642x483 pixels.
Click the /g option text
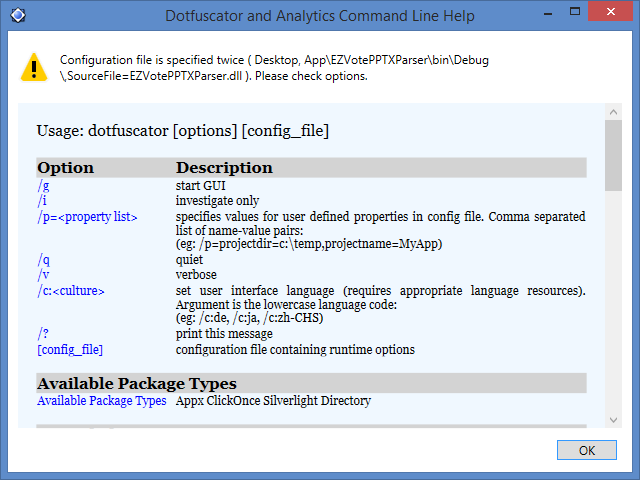pos(43,186)
